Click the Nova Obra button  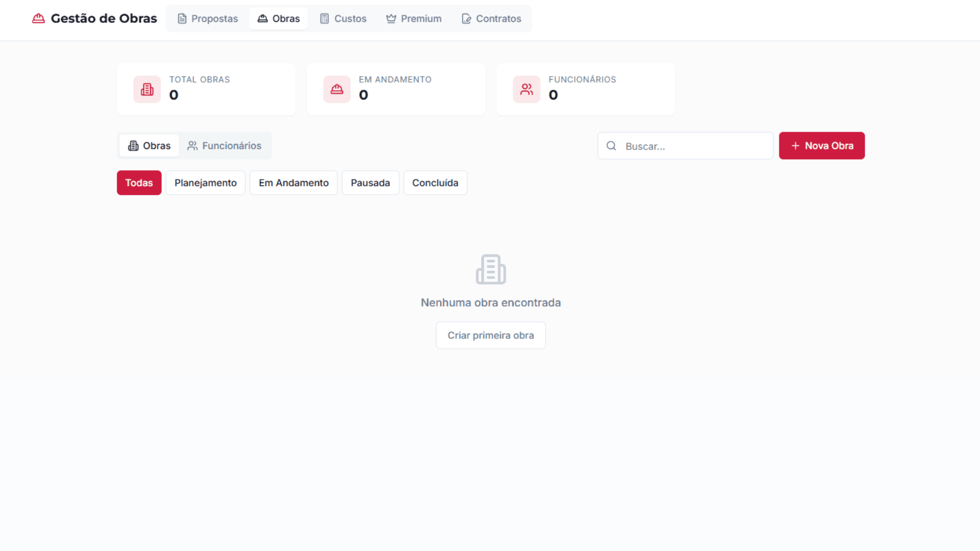point(822,146)
